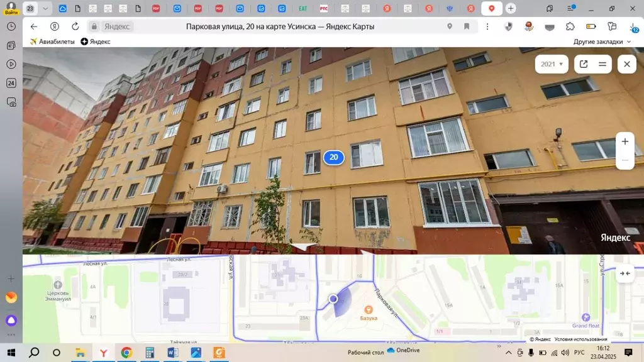Click the Grand float place marker

point(586,317)
